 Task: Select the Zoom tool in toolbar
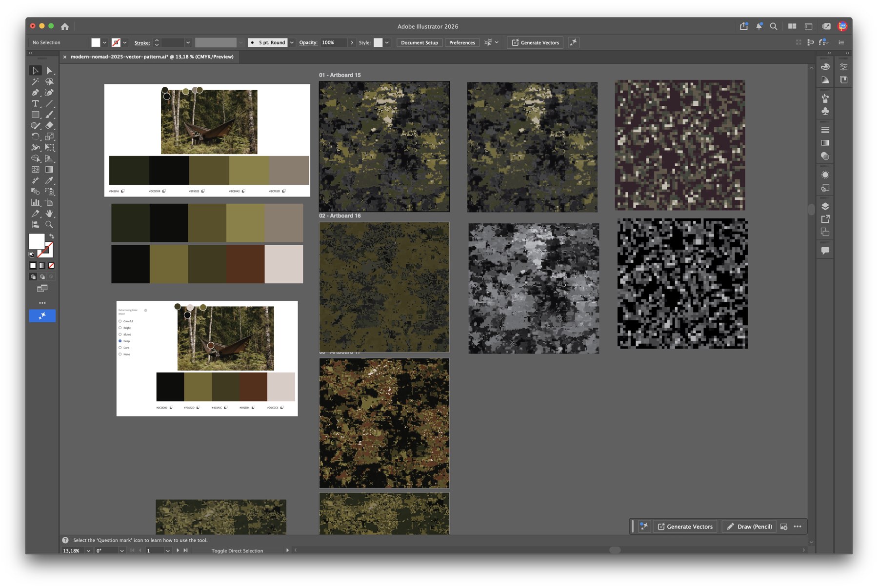(x=49, y=225)
